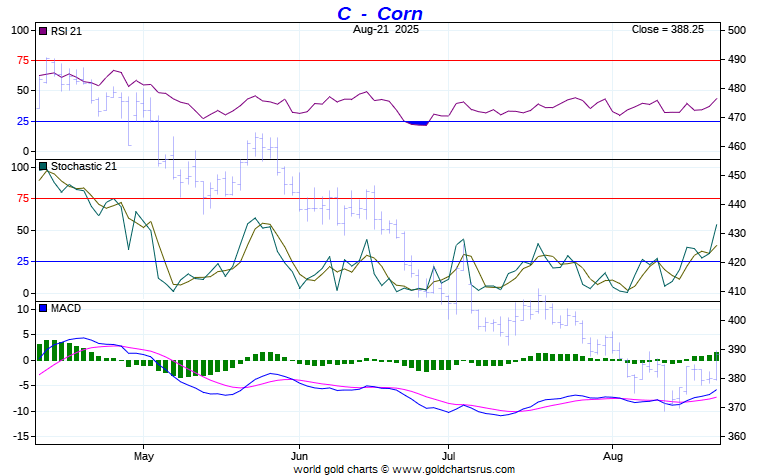
Task: Click the 'Close = 388.25' value
Action: coord(667,29)
